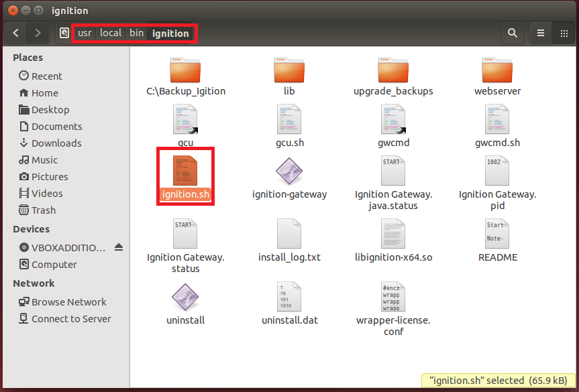Viewport: 579px width, 392px height.
Task: Select the lib folder
Action: point(289,78)
